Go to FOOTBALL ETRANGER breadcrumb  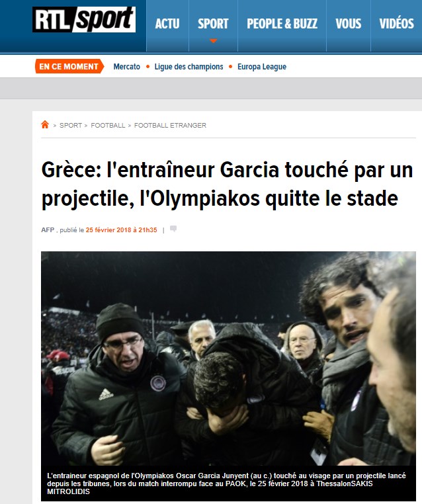coord(170,126)
